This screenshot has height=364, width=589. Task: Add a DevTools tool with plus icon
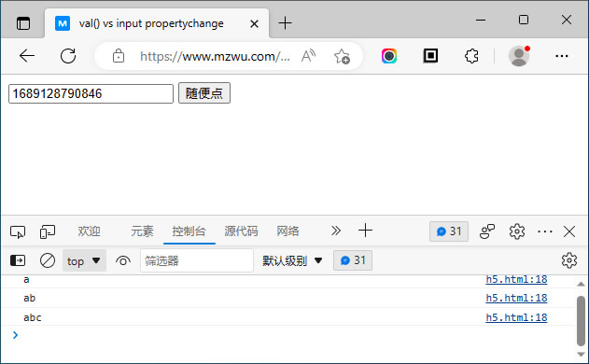pyautogui.click(x=365, y=231)
